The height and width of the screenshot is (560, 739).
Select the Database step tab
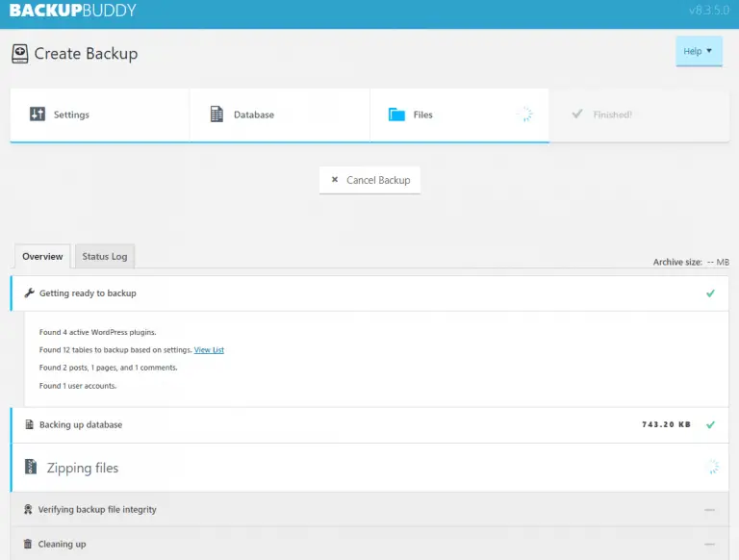click(x=280, y=115)
